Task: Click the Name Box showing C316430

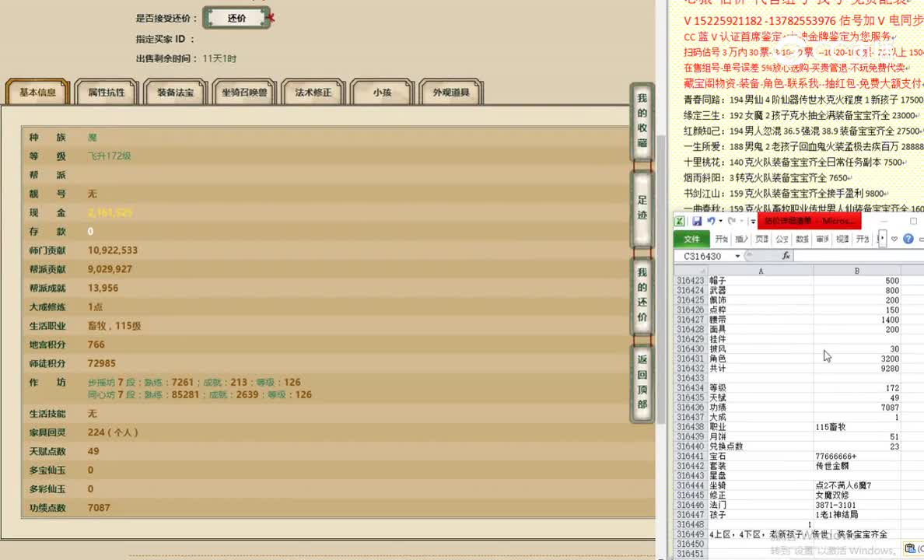Action: [704, 257]
